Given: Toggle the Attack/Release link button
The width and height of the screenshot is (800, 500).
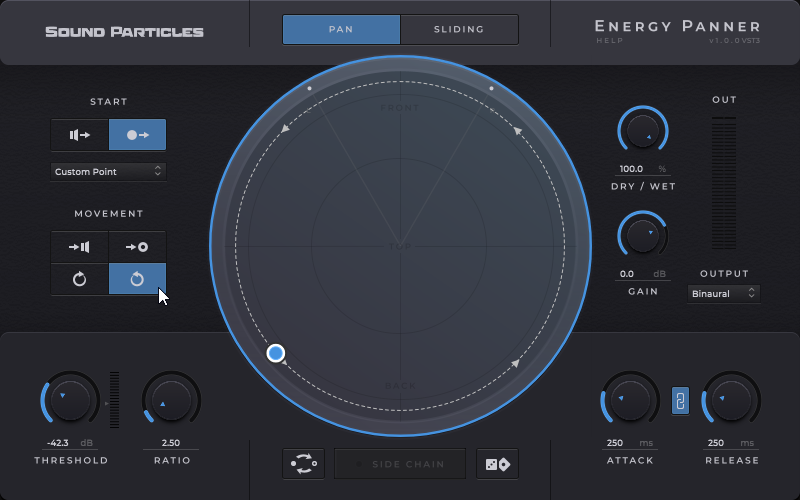Looking at the screenshot, I should [x=680, y=401].
